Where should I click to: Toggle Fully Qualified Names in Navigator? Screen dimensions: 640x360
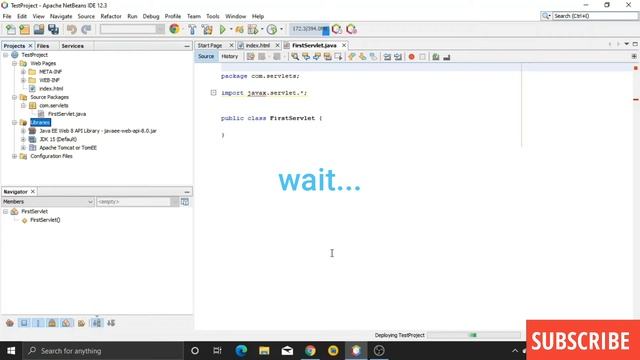coord(81,323)
